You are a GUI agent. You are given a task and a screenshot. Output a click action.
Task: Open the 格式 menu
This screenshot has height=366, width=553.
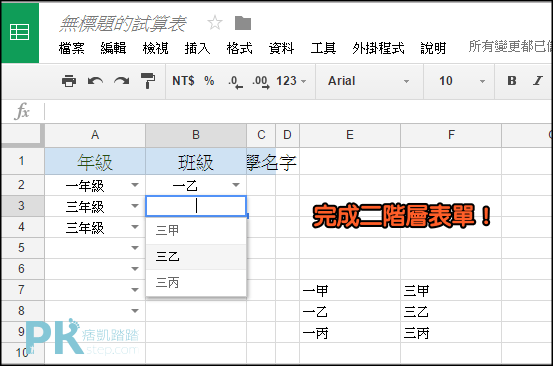[239, 48]
